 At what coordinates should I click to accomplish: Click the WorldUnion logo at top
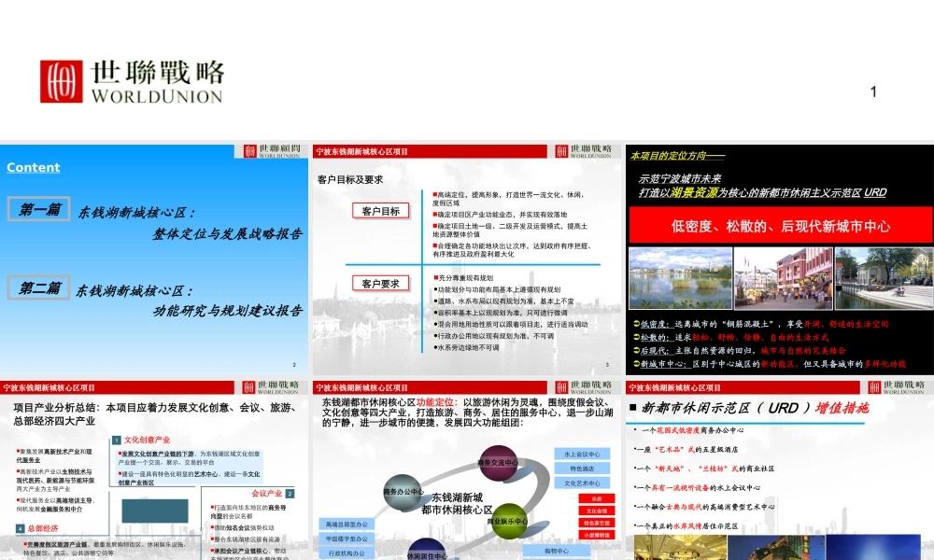click(132, 81)
